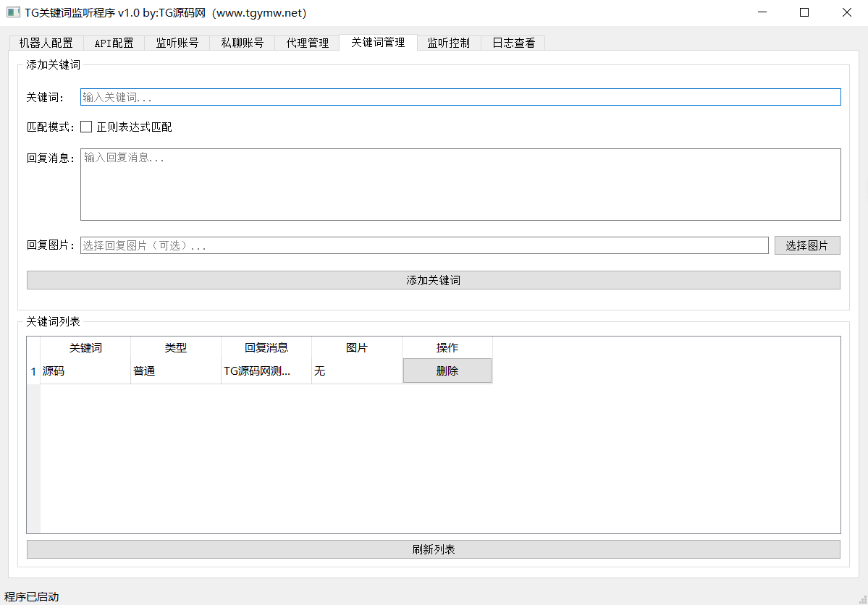Select row number 1 header
The width and height of the screenshot is (868, 605).
pyautogui.click(x=33, y=371)
